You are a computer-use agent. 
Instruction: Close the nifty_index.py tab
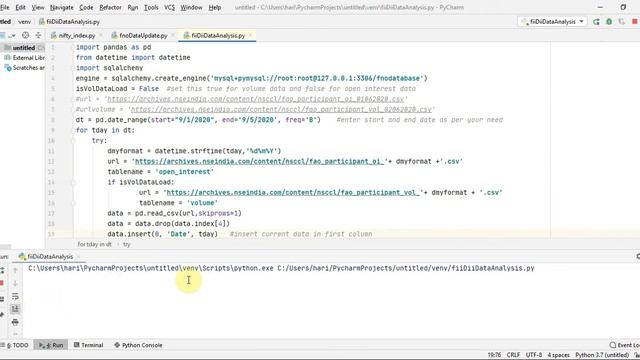(101, 36)
